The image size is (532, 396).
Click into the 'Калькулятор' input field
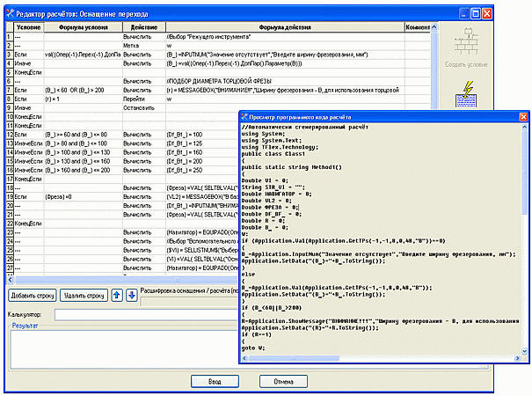coord(146,315)
